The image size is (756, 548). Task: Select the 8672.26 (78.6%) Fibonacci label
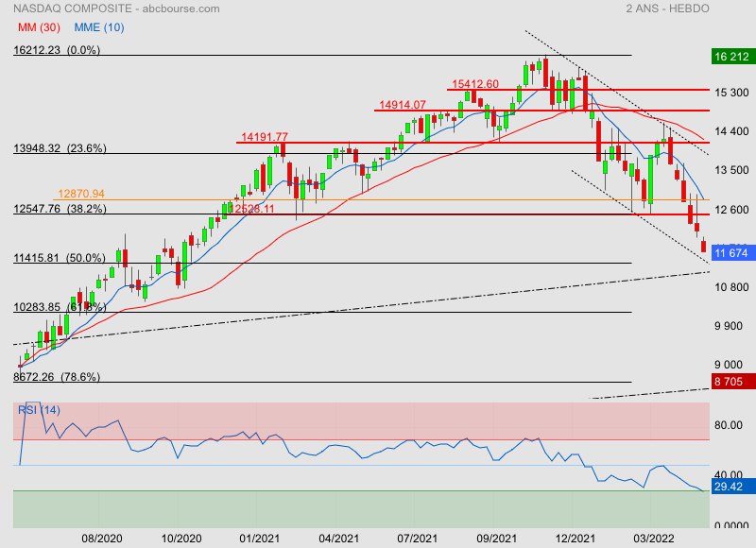pyautogui.click(x=57, y=377)
